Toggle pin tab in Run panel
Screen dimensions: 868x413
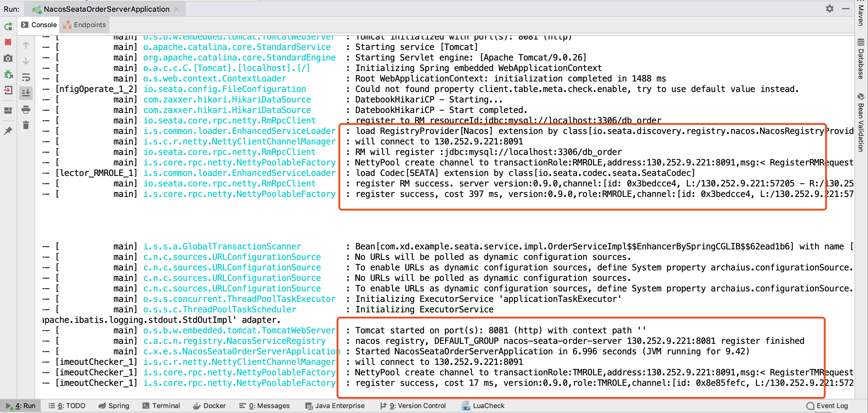coord(8,131)
